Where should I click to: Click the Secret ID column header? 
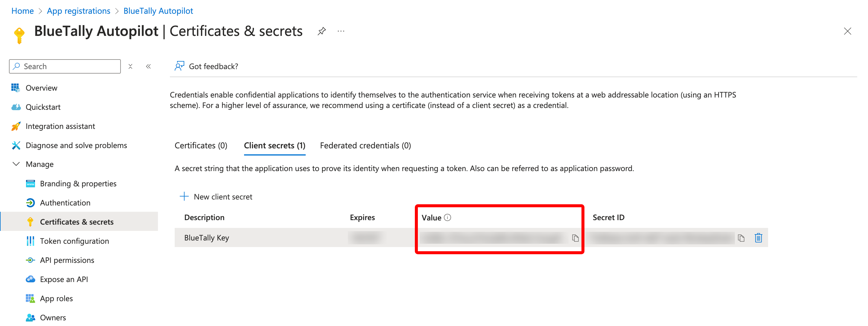[608, 217]
